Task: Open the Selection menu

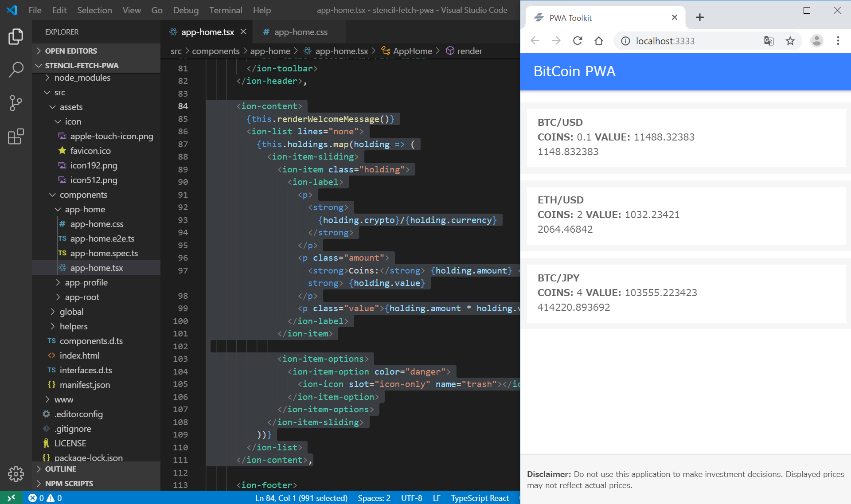Action: (x=94, y=10)
